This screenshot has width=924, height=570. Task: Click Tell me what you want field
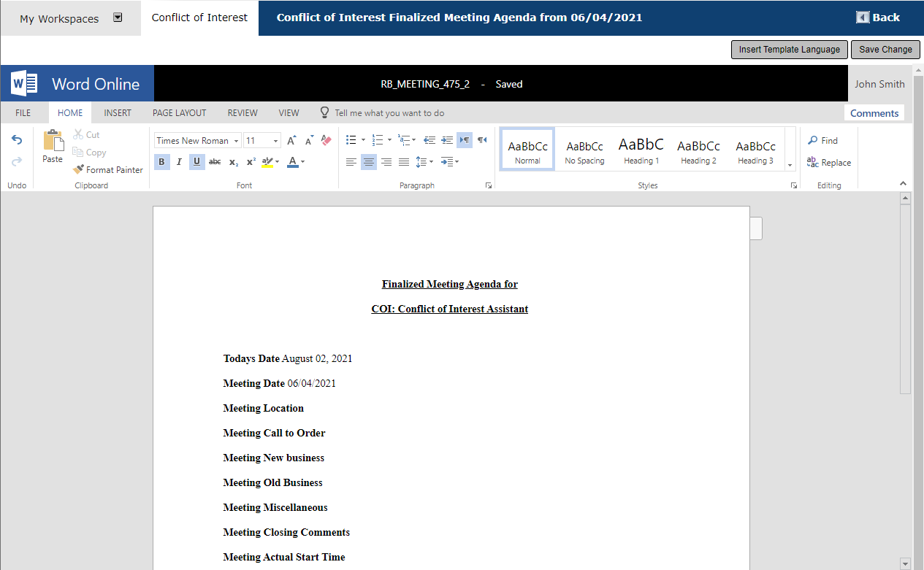coord(389,113)
